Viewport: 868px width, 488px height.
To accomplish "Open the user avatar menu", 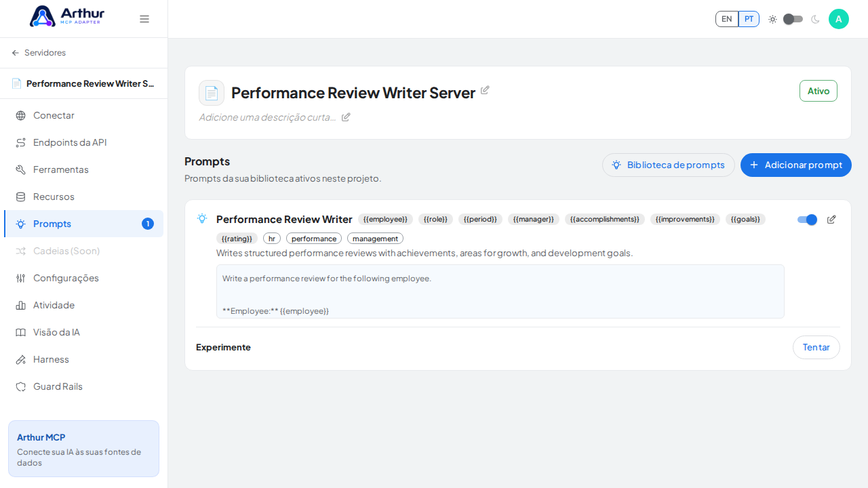I will (839, 19).
